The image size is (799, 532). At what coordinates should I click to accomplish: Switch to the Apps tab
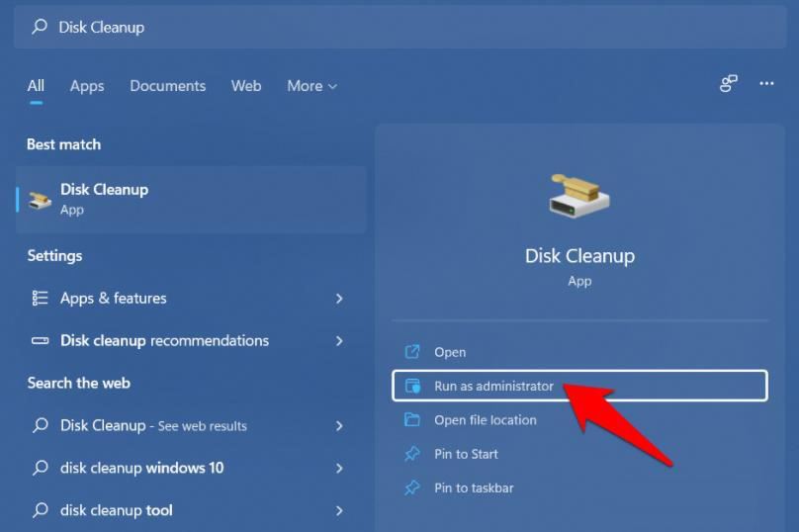(87, 86)
